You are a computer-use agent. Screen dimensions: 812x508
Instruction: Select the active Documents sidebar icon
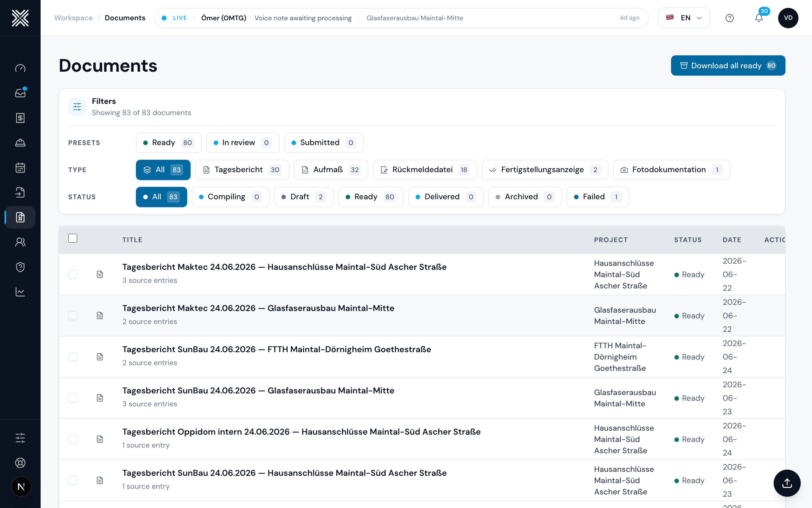[20, 217]
